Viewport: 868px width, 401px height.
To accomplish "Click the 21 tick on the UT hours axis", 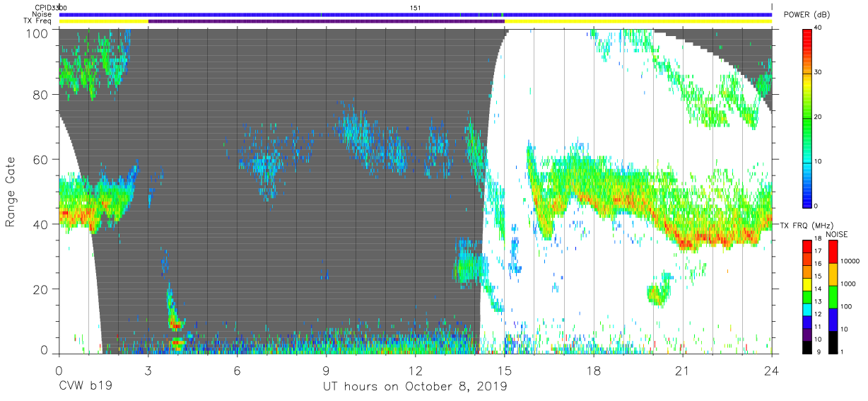I will point(682,370).
